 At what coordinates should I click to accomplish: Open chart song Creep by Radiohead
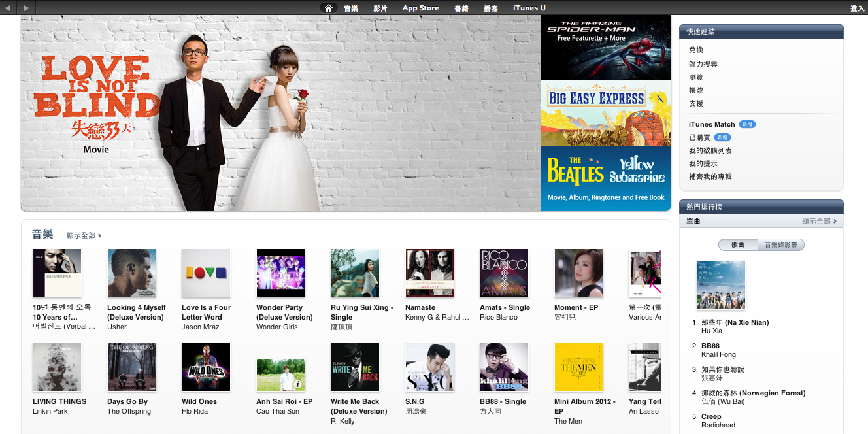click(x=711, y=416)
